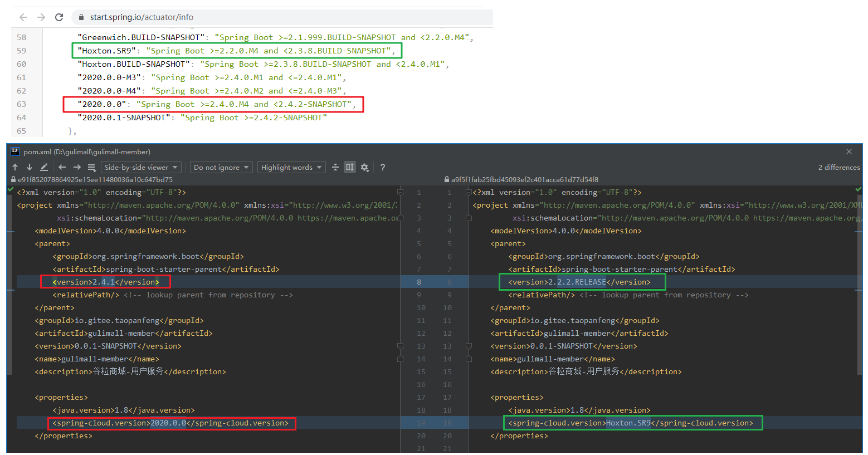
Task: Toggle synchronize scrolling in diff toolbar
Action: pyautogui.click(x=350, y=167)
